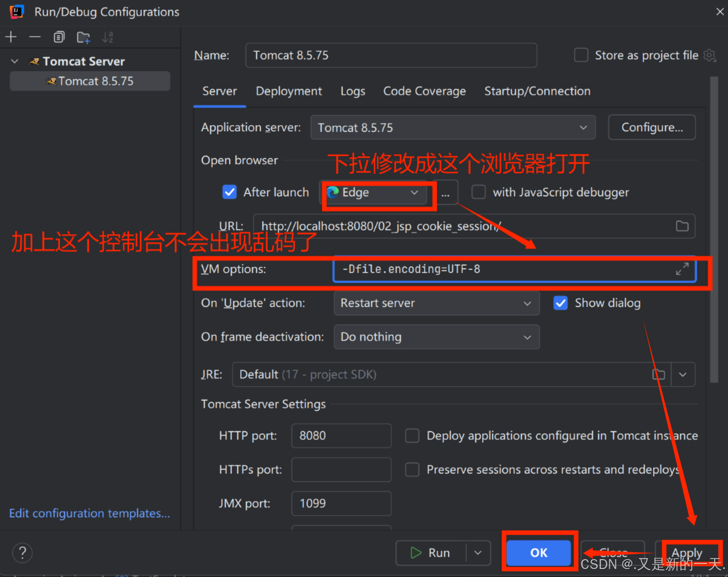Open settings gear beside Store as project file
Screen dimensions: 728x577
point(710,55)
